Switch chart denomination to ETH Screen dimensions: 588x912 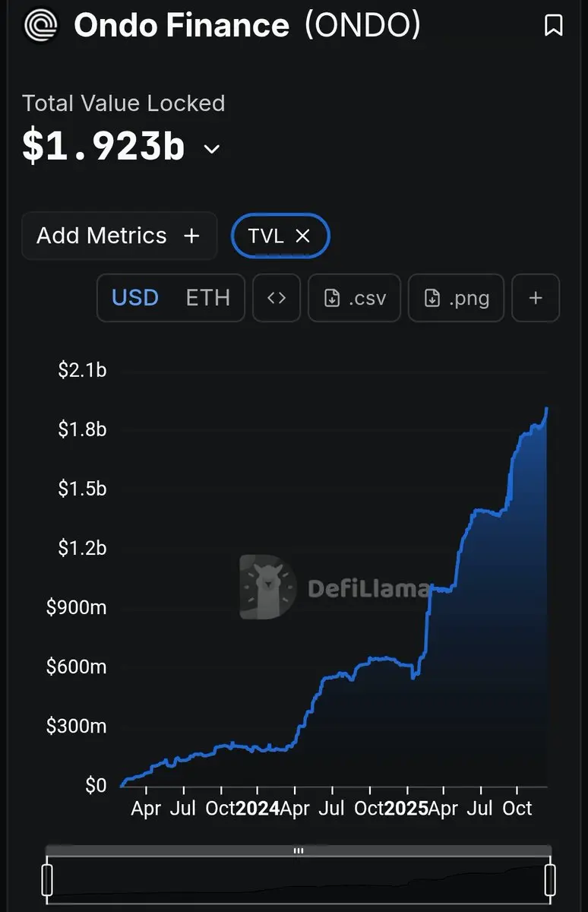point(207,298)
